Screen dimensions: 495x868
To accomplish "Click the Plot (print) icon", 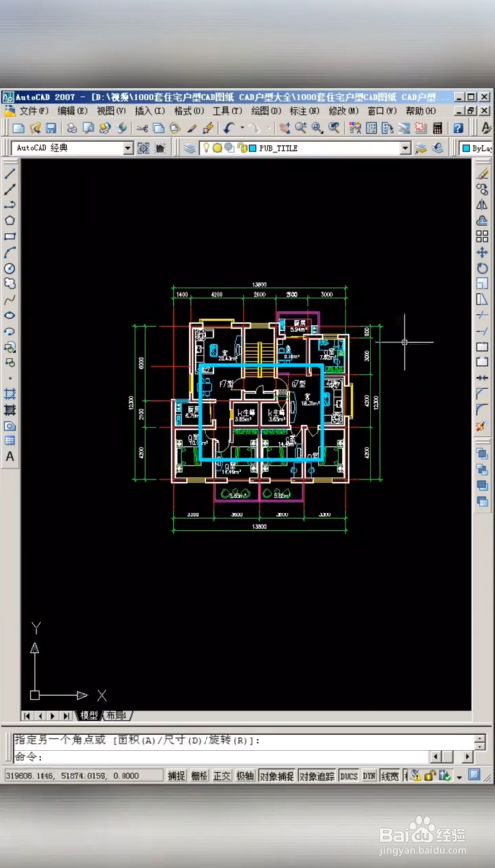I will pyautogui.click(x=72, y=128).
